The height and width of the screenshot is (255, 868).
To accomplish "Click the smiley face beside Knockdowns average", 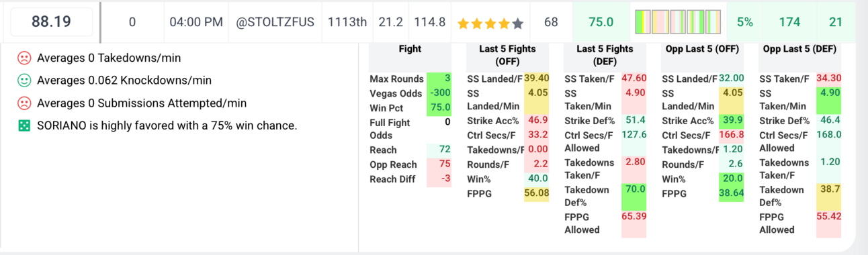I will point(24,81).
